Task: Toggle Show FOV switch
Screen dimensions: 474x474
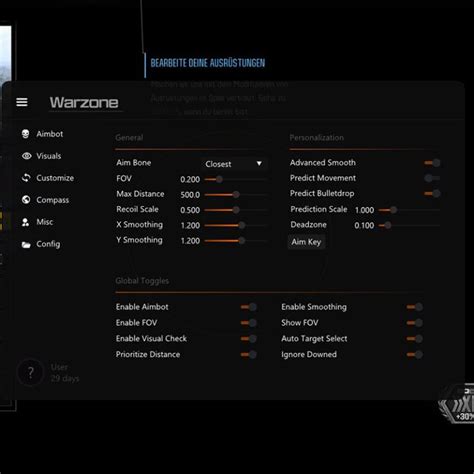Action: point(415,323)
